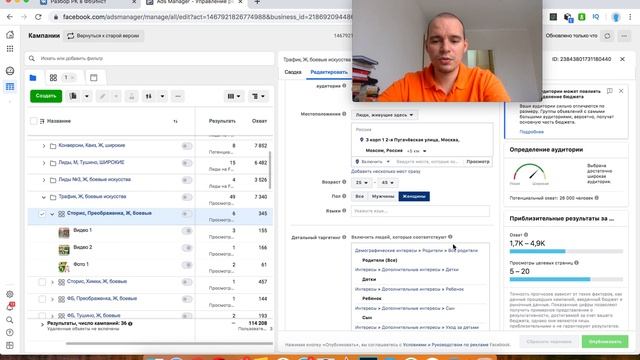This screenshot has height=360, width=640.
Task: Open the ad sets tab with 1 selected
Action: click(x=63, y=78)
